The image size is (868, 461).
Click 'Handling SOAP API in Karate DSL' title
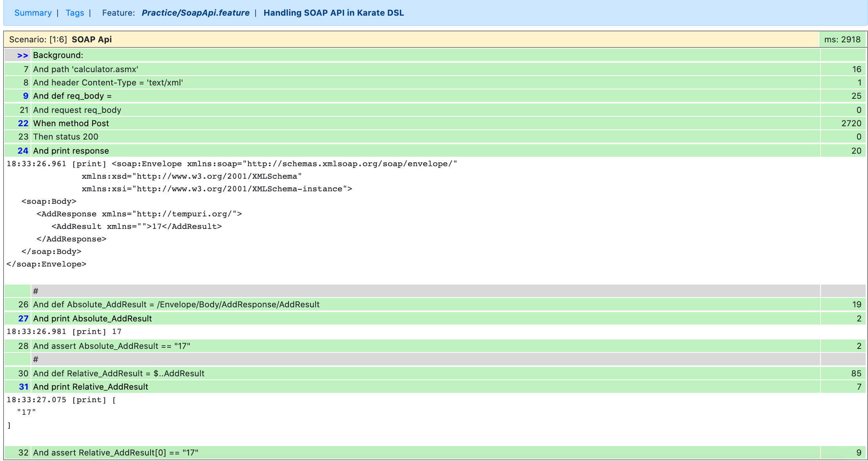click(333, 13)
